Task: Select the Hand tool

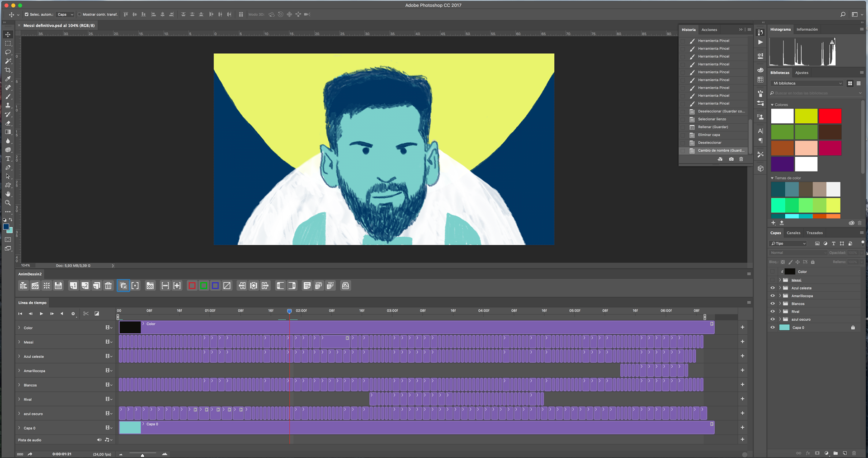Action: click(8, 194)
